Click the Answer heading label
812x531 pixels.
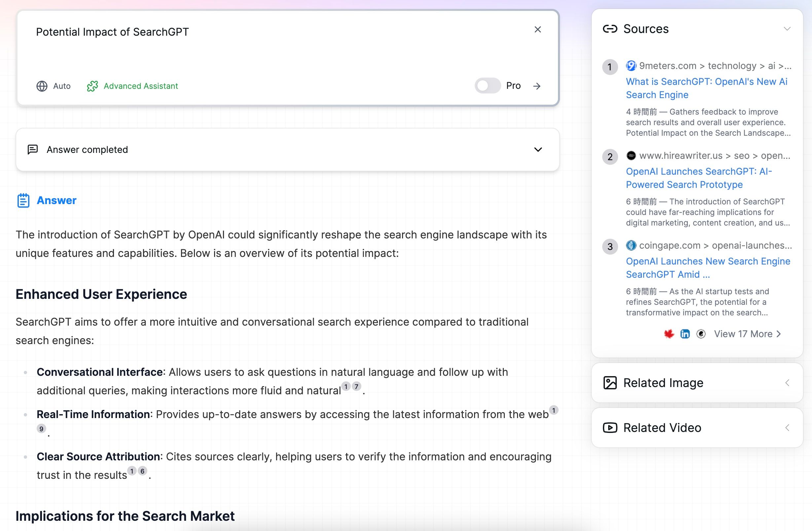pyautogui.click(x=56, y=200)
